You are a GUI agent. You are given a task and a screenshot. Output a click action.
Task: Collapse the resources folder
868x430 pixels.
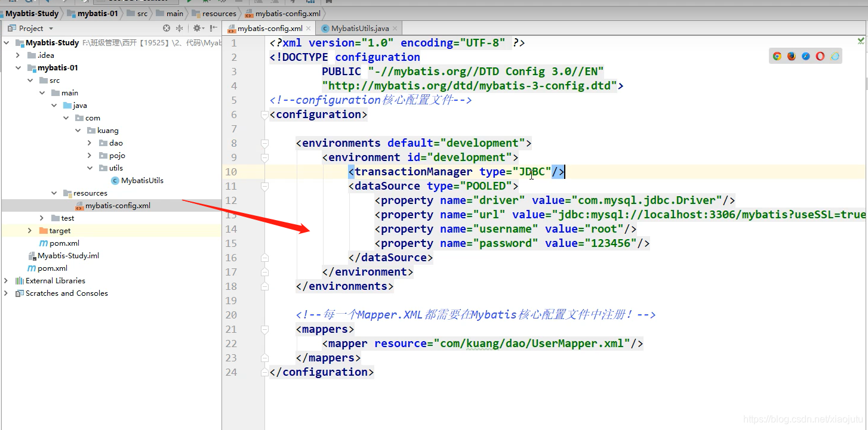(x=54, y=193)
